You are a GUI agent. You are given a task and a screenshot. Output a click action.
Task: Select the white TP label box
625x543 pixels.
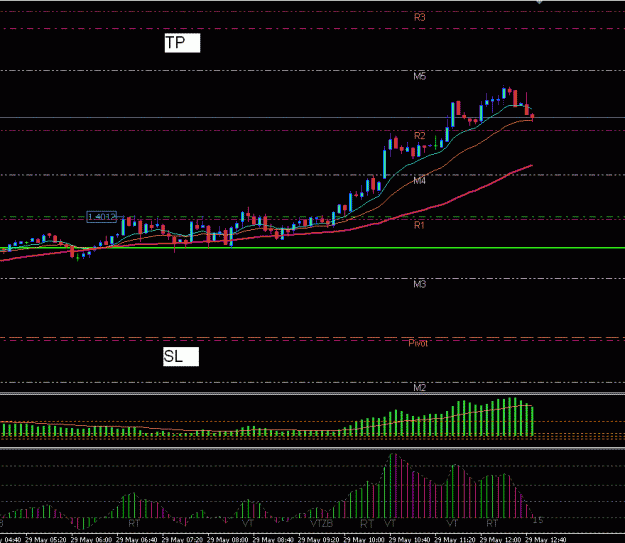[182, 43]
